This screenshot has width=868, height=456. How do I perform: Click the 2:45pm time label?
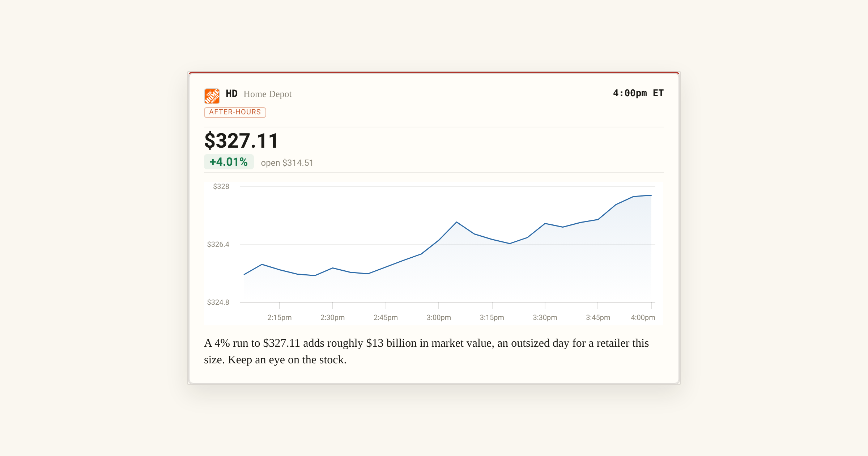(x=386, y=317)
